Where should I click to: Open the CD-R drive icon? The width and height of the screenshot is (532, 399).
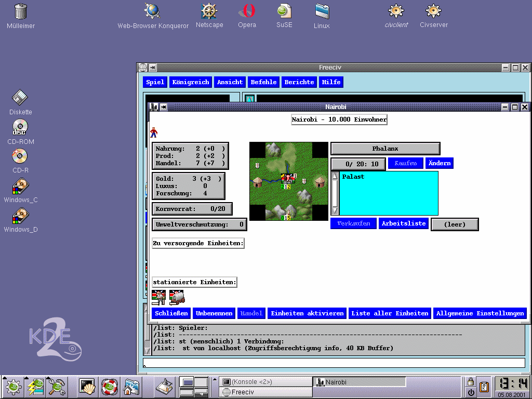(20, 156)
